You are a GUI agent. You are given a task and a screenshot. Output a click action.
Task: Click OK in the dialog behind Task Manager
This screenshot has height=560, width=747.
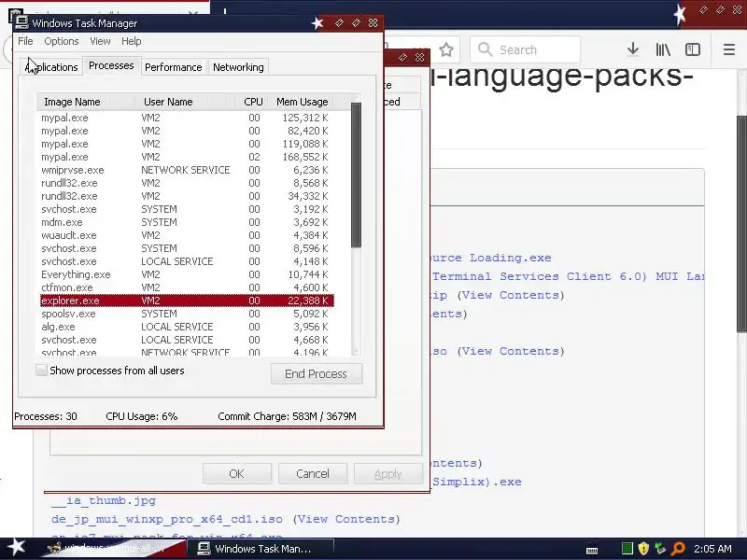coord(237,474)
